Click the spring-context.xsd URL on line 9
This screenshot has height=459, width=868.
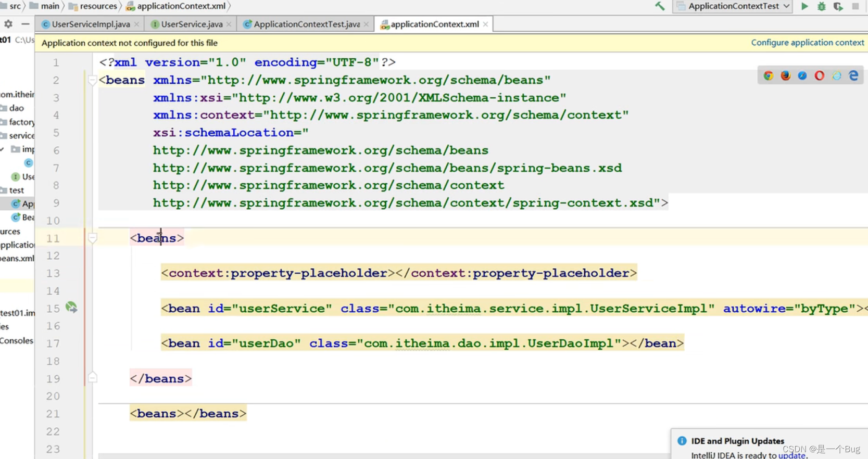[407, 203]
